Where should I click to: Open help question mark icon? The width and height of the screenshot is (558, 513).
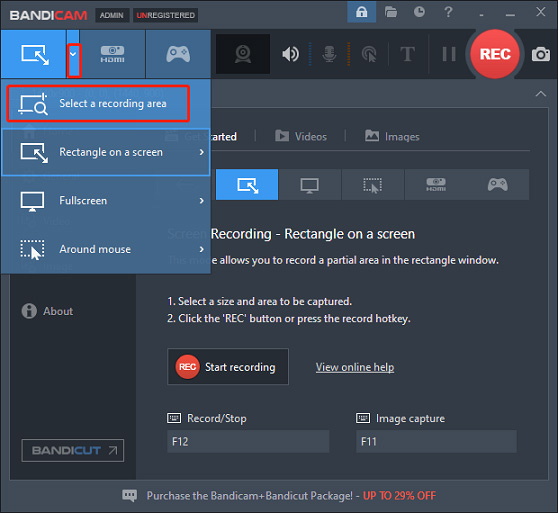[x=448, y=12]
